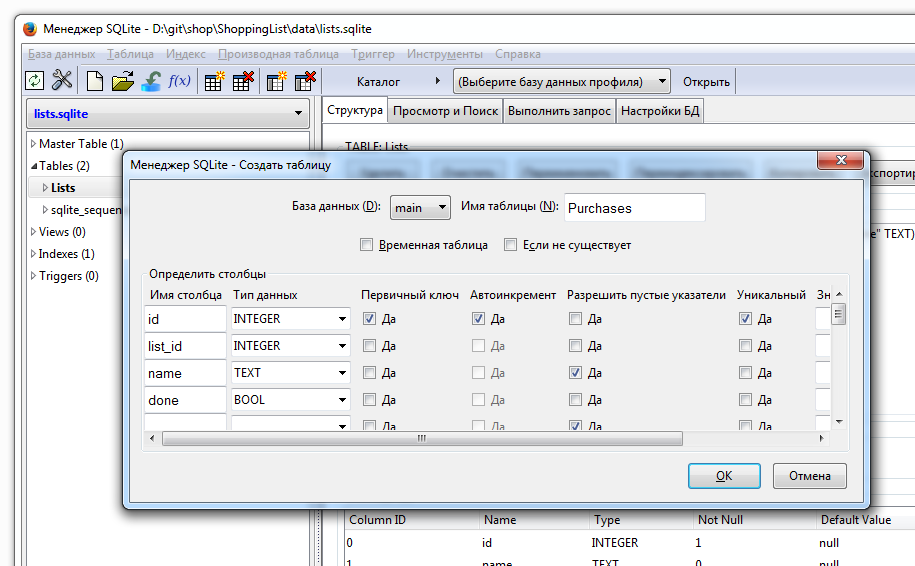
Task: Uncheck unique for id column
Action: pos(745,319)
